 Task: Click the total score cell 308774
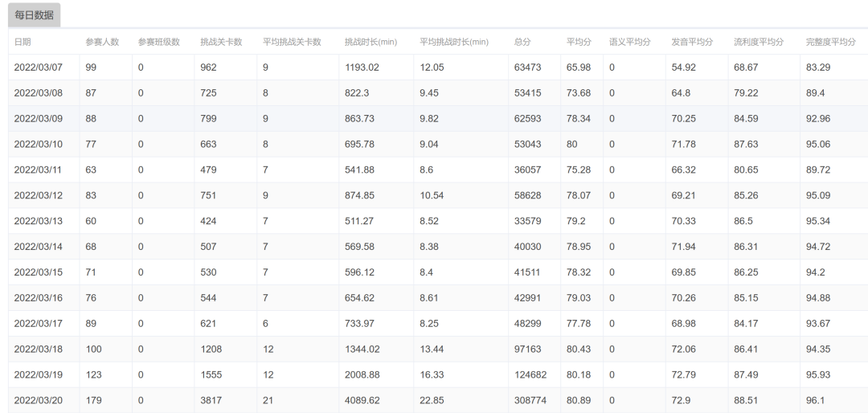pyautogui.click(x=530, y=400)
